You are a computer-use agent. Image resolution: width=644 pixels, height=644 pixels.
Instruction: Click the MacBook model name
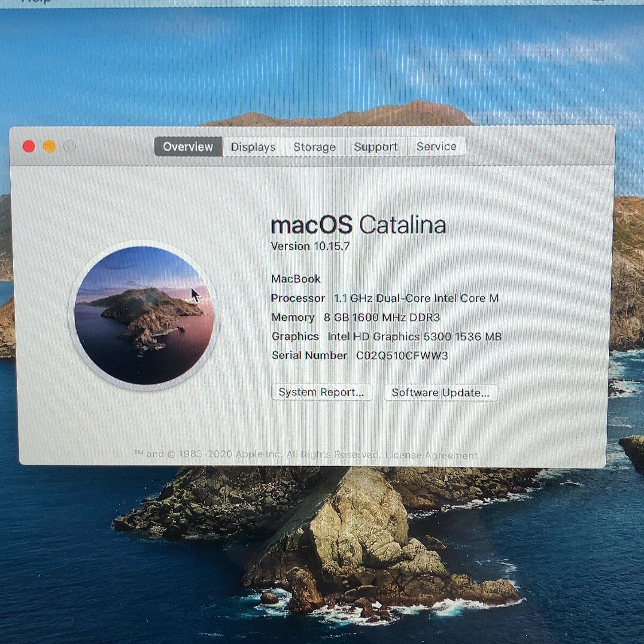296,279
